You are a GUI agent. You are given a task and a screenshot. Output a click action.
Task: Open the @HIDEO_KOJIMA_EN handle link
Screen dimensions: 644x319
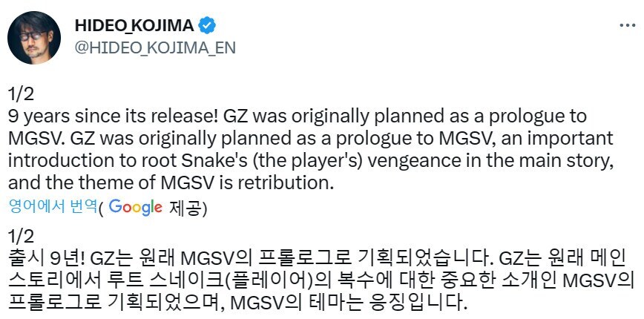point(154,48)
